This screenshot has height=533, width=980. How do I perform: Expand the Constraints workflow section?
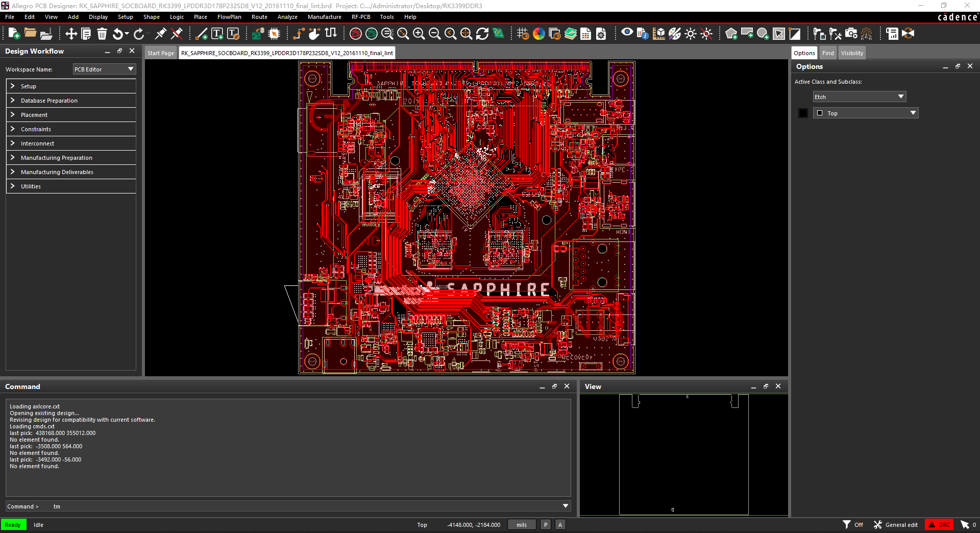tap(71, 129)
